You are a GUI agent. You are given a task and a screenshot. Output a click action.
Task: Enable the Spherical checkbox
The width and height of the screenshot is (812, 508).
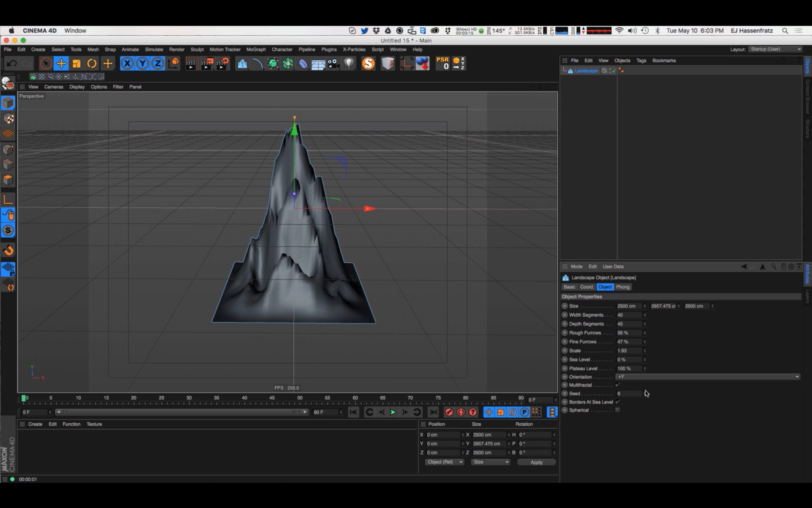point(618,410)
